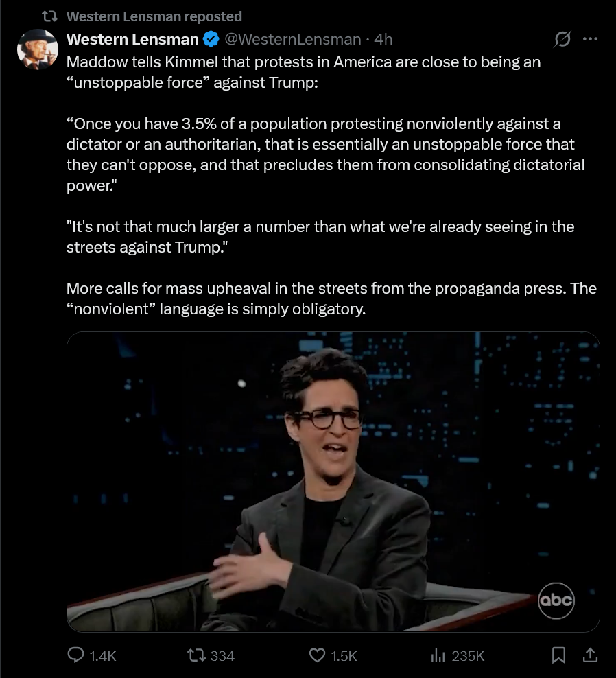Click the 235K views count
The height and width of the screenshot is (678, 616).
click(468, 656)
